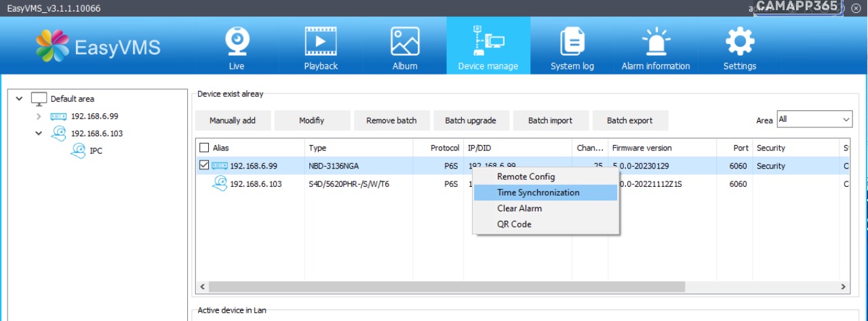Viewport: 868px width, 321px height.
Task: Sort by the Security column header
Action: [771, 148]
